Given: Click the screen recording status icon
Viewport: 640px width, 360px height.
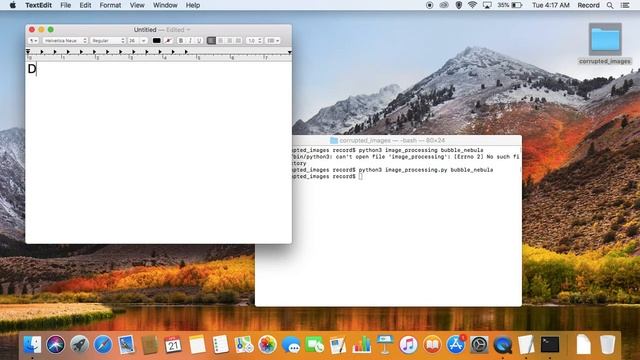Looking at the screenshot, I should pyautogui.click(x=429, y=5).
